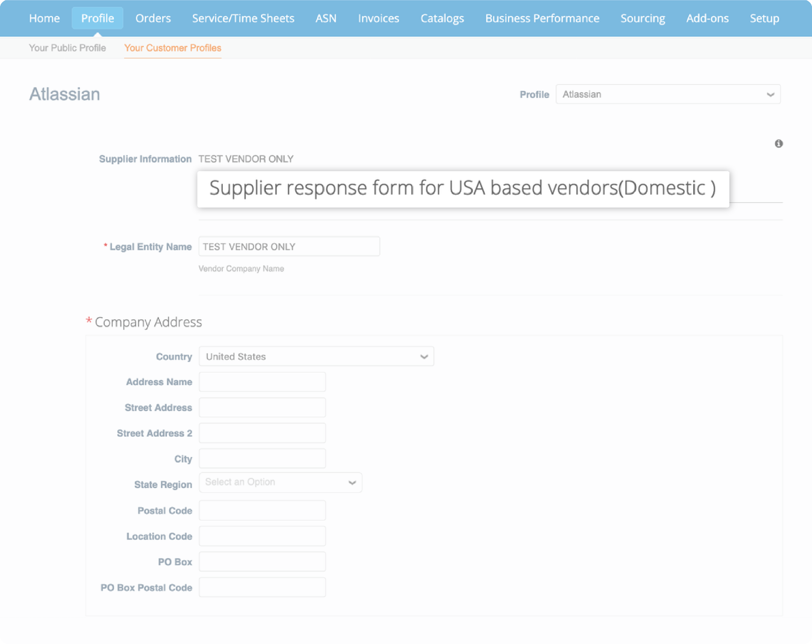Click the PO Box Postal Code field
Image resolution: width=812 pixels, height=644 pixels.
(262, 587)
